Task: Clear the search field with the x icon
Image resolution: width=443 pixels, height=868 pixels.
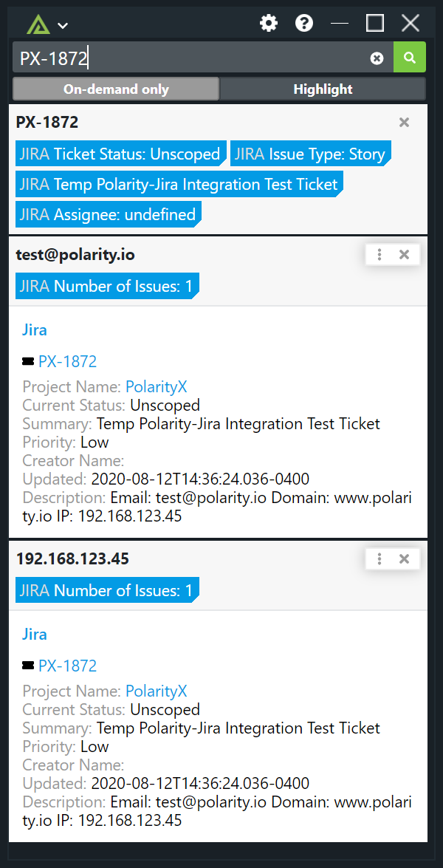Action: coord(377,58)
